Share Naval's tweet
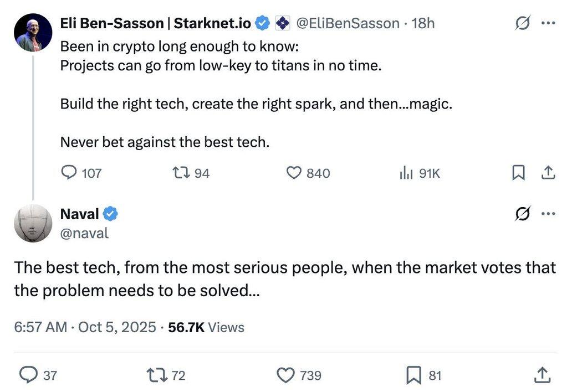The width and height of the screenshot is (572, 392). coord(542,375)
